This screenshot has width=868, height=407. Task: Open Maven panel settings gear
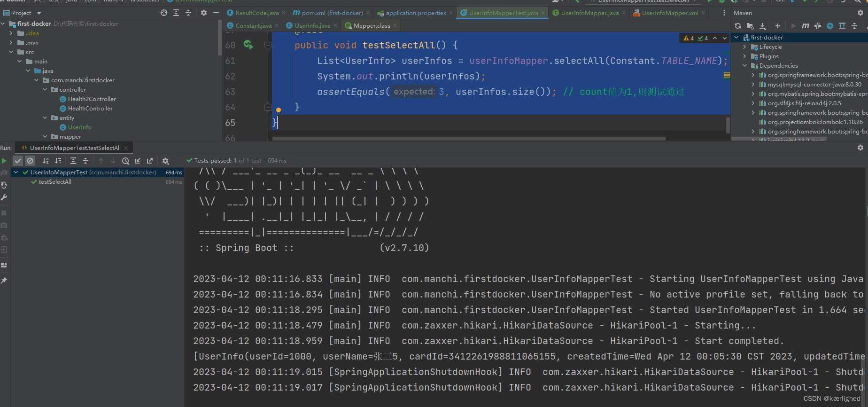860,13
